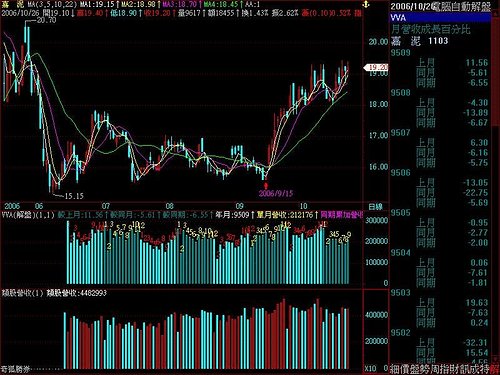Click the 類股營收(1) indicator title
The width and height of the screenshot is (500, 375).
23,293
